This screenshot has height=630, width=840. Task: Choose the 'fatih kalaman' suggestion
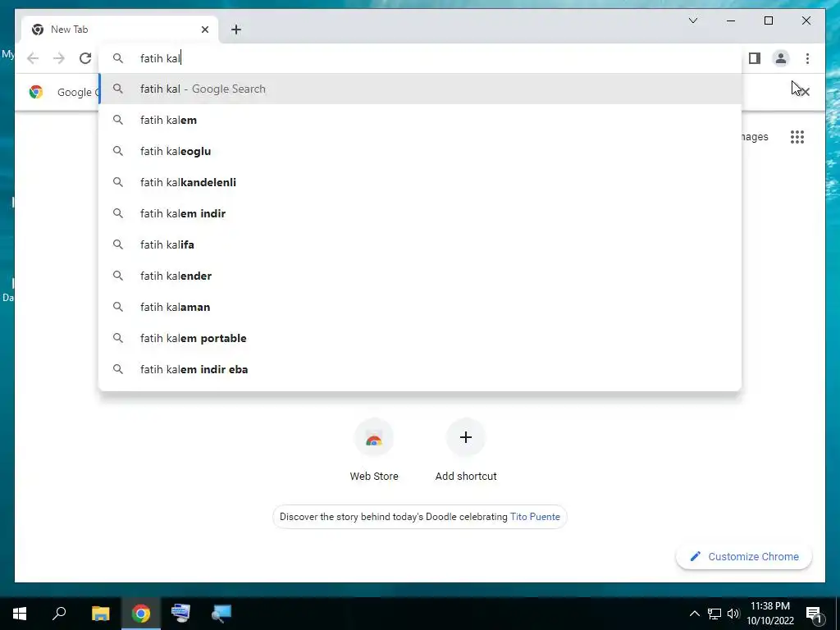tap(421, 307)
